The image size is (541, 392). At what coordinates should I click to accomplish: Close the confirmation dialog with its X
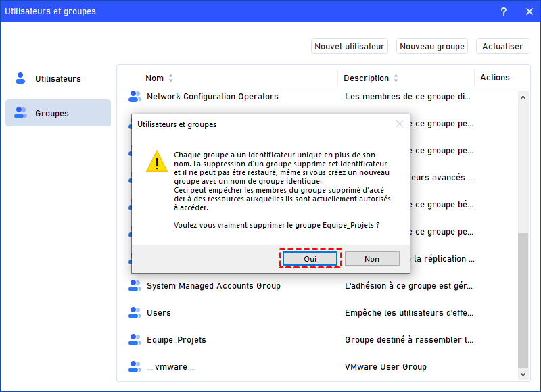point(400,124)
